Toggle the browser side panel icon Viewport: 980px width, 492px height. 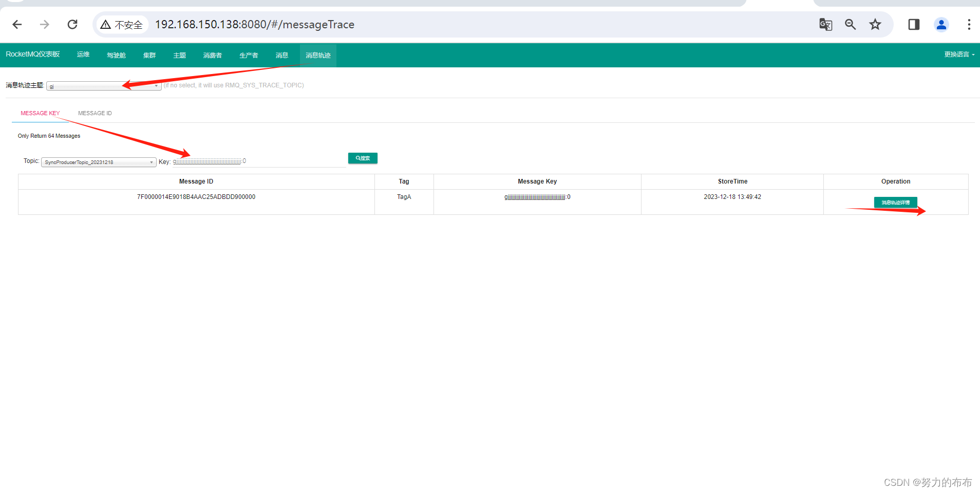(914, 24)
